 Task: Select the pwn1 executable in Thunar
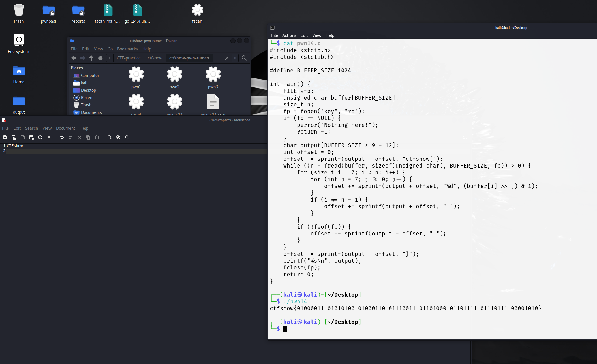(x=136, y=78)
